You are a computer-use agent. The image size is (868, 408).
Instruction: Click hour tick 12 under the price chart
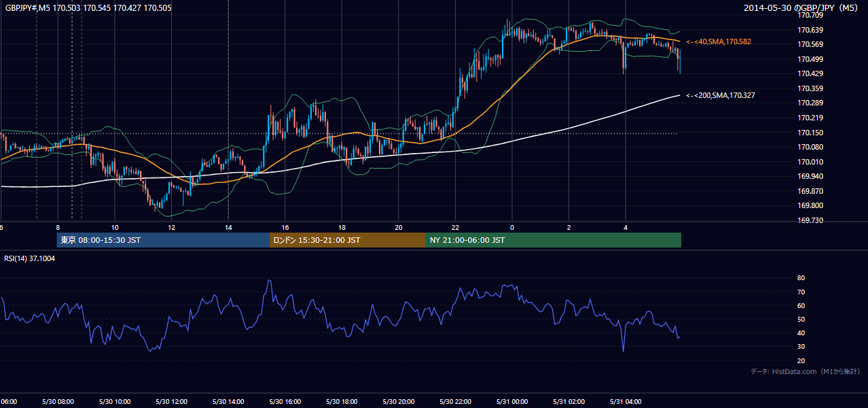pyautogui.click(x=171, y=228)
